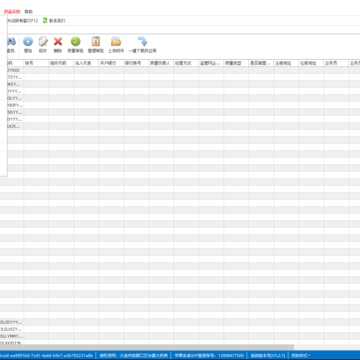Open the 帮助 menu
Image resolution: width=360 pixels, height=360 pixels.
click(x=29, y=12)
